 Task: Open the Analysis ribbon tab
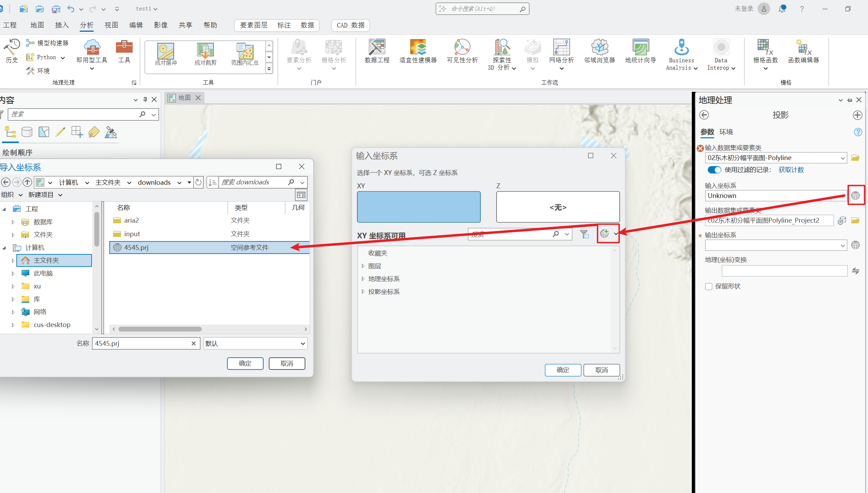(x=86, y=25)
